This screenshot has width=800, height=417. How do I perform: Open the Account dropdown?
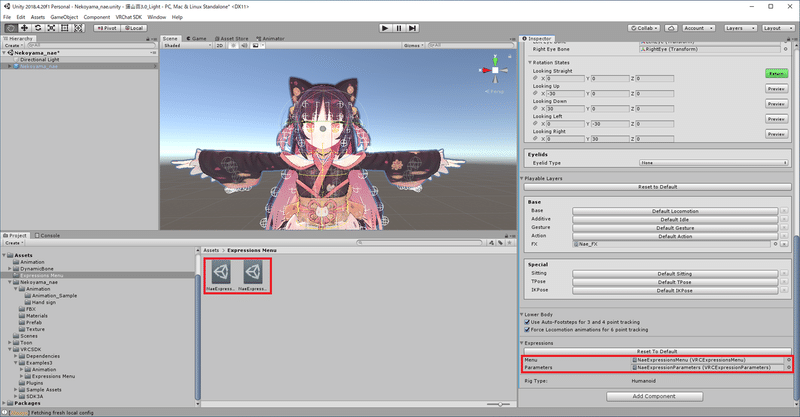[698, 28]
